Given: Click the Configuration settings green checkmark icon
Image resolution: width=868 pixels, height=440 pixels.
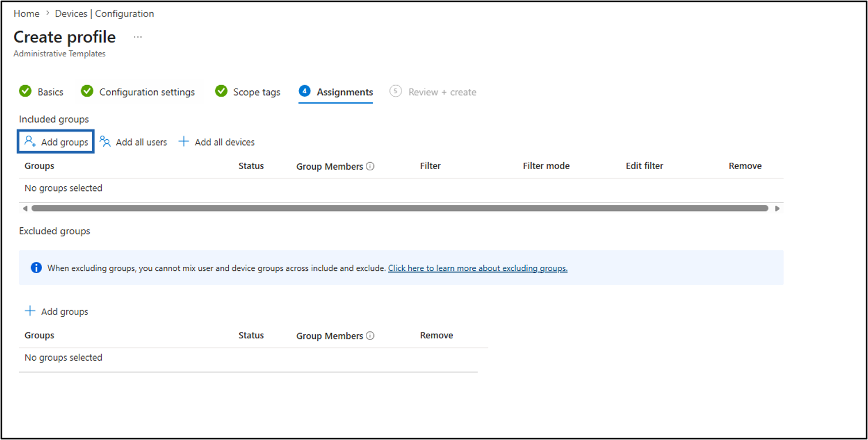Looking at the screenshot, I should pos(87,91).
